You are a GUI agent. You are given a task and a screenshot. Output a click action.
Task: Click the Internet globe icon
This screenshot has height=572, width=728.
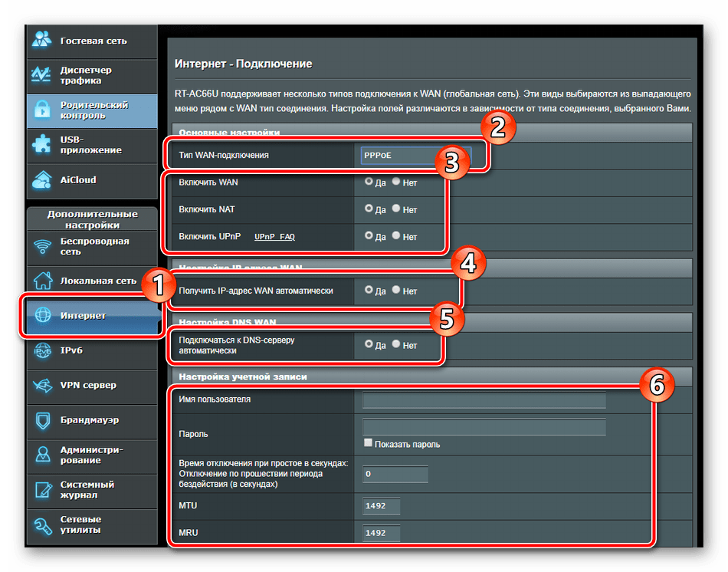pos(43,315)
